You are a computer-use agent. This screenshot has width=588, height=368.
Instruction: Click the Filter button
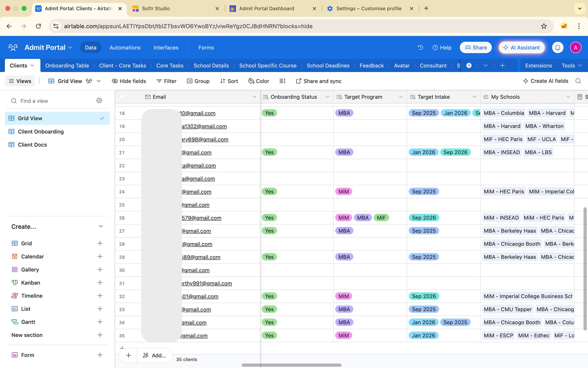pos(166,81)
